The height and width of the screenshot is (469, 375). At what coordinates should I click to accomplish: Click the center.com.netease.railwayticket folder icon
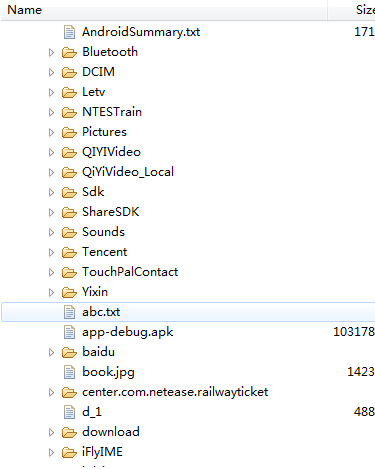(69, 392)
